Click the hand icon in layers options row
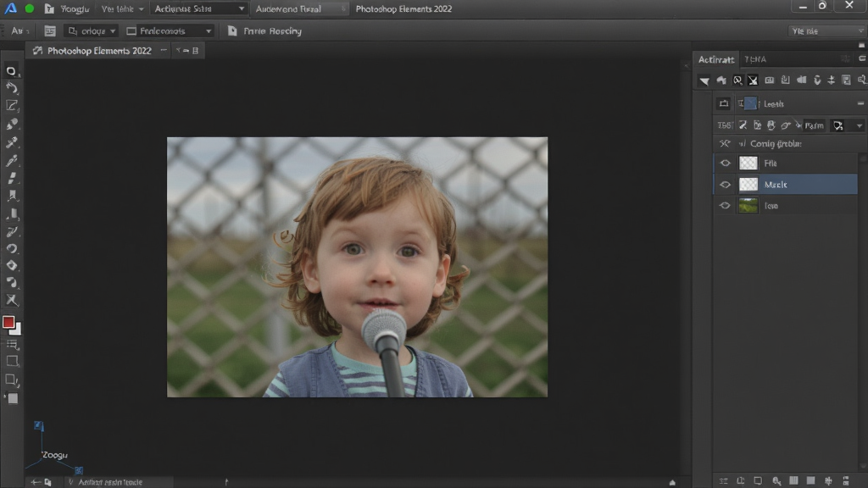Screen dimensions: 868x488 click(x=771, y=125)
